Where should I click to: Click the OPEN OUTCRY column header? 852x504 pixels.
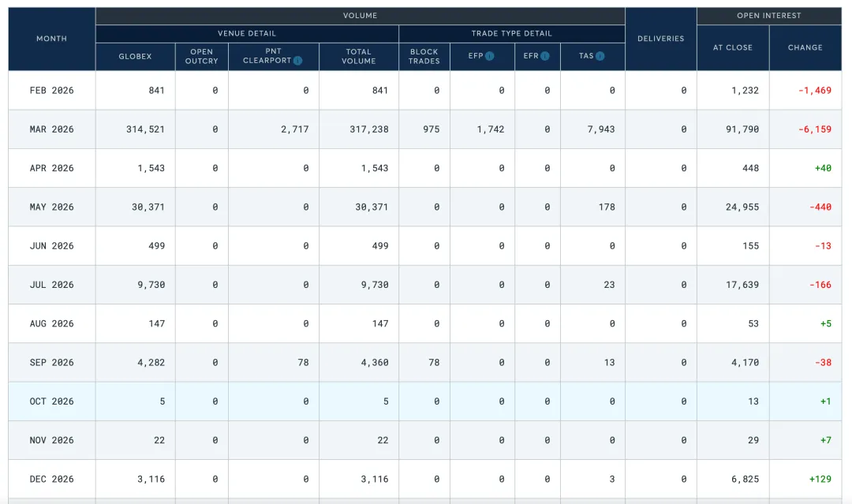tap(202, 57)
